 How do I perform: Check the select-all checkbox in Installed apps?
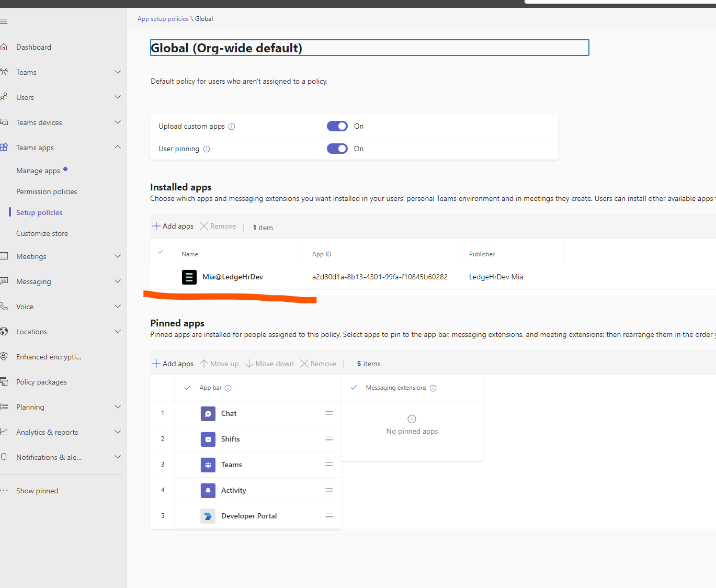[x=161, y=252]
